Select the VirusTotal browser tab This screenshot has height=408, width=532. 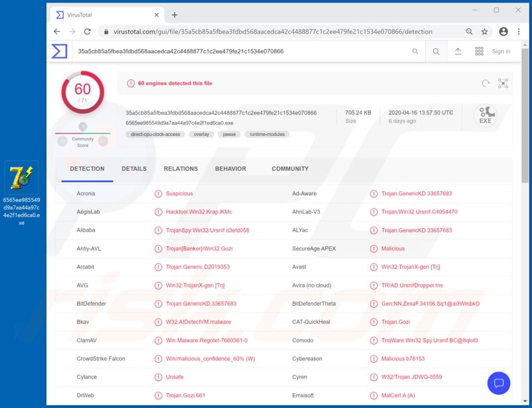point(108,15)
